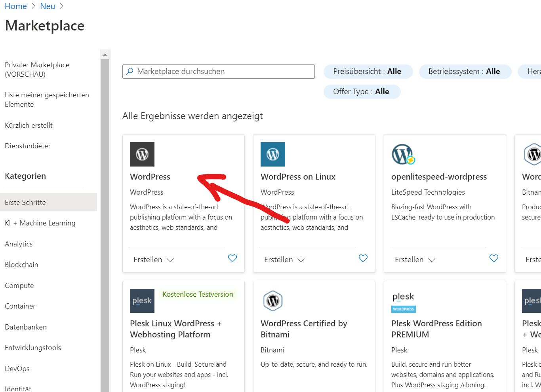Click the openlitespeed-wordpress logo icon

click(403, 154)
